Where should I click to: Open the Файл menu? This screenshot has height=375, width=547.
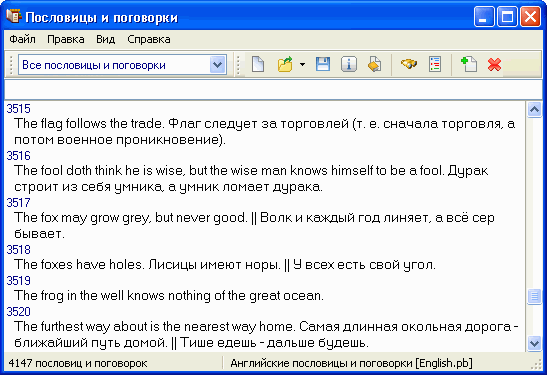point(22,39)
